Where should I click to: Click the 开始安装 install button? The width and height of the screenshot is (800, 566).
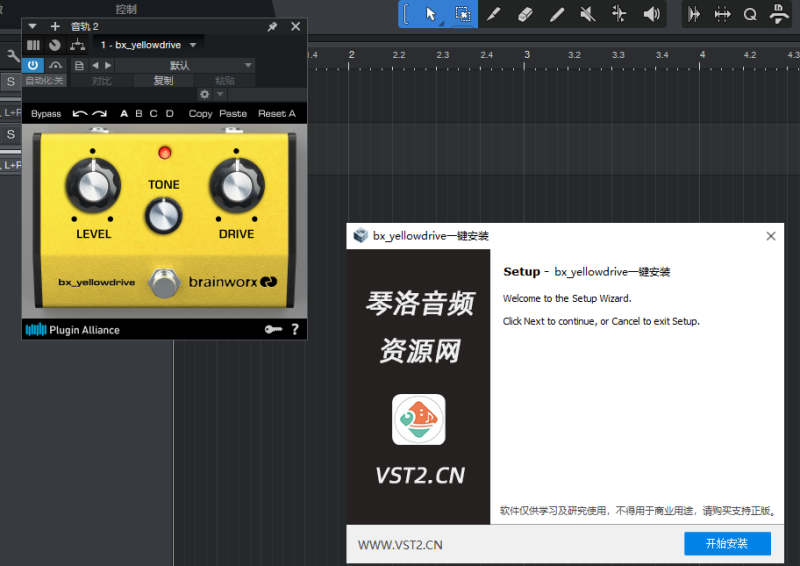pyautogui.click(x=727, y=544)
